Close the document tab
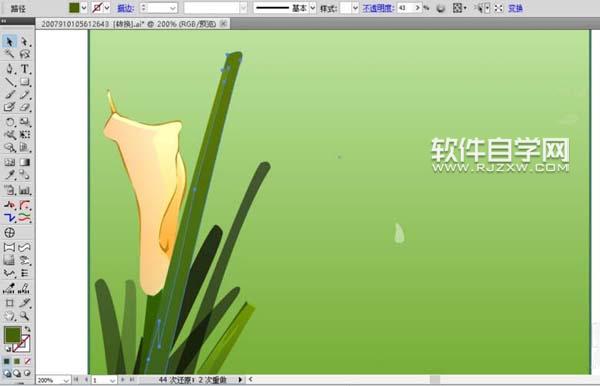Viewport: 600px width, 386px height. (223, 24)
